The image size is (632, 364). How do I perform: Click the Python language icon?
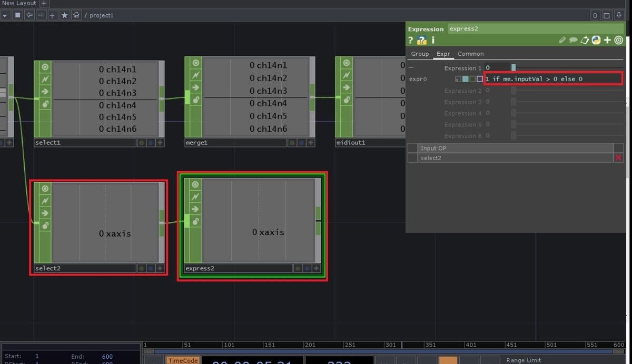click(x=596, y=40)
